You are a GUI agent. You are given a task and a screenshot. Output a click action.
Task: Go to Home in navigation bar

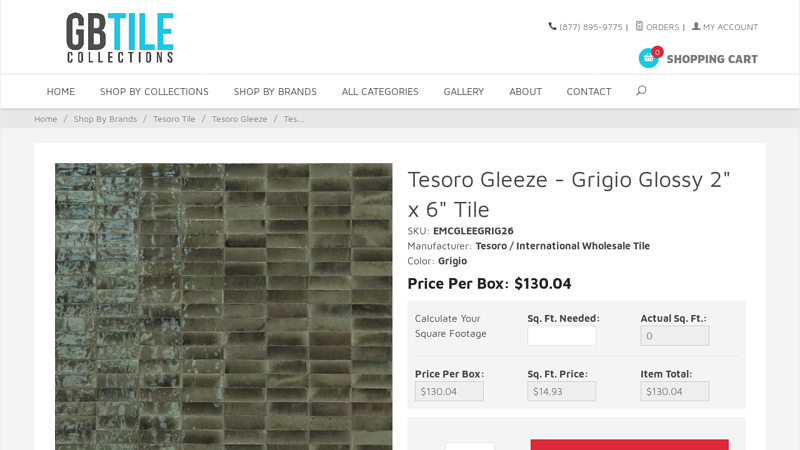61,91
